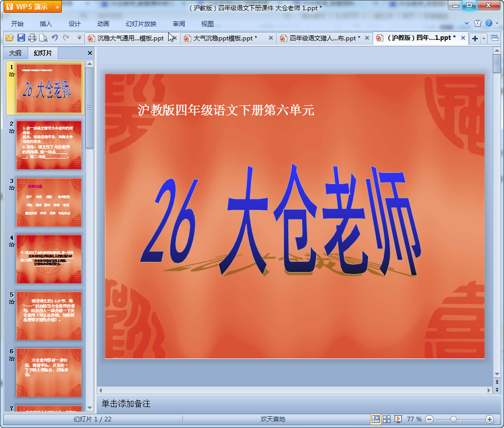This screenshot has height=428, width=504.
Task: Start slideshow from status bar icon
Action: tap(398, 419)
